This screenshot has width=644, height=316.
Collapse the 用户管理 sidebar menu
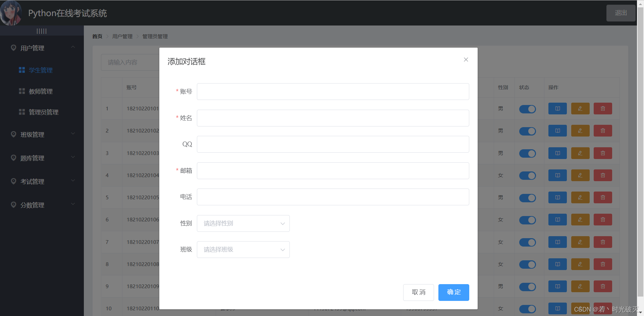(x=42, y=48)
